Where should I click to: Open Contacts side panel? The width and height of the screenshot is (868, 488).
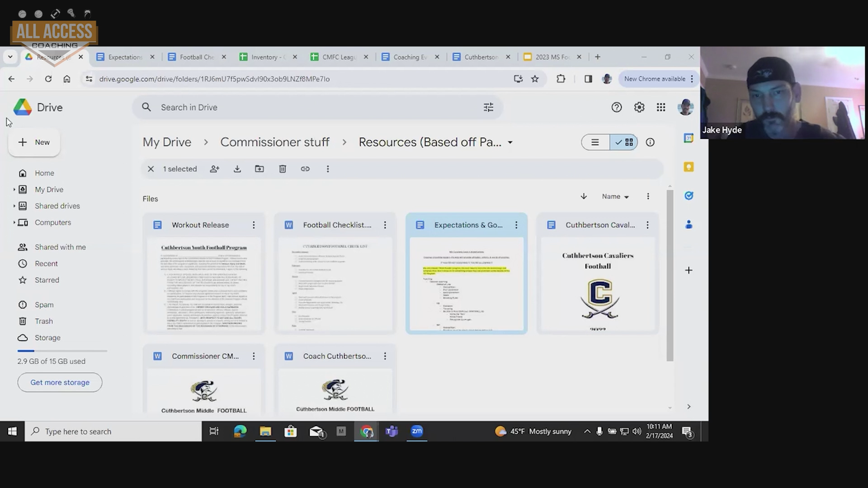pyautogui.click(x=689, y=225)
